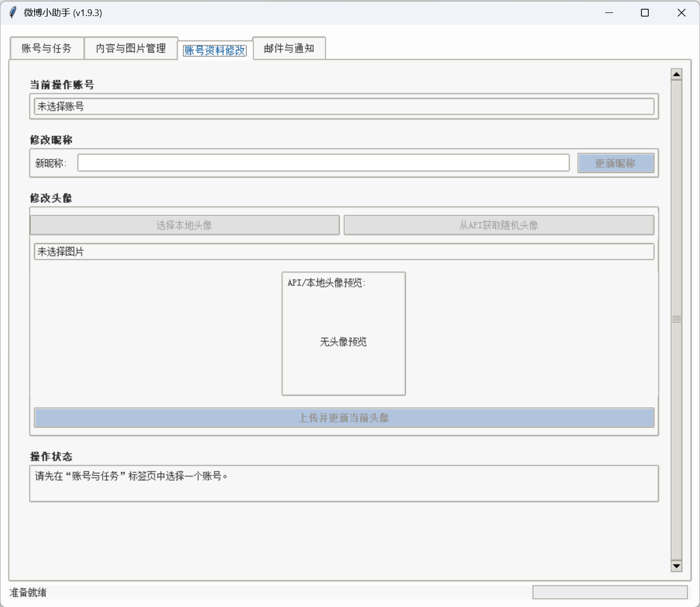Go to the 邮件与通知 tab
Screen dimensions: 700x607
[289, 49]
